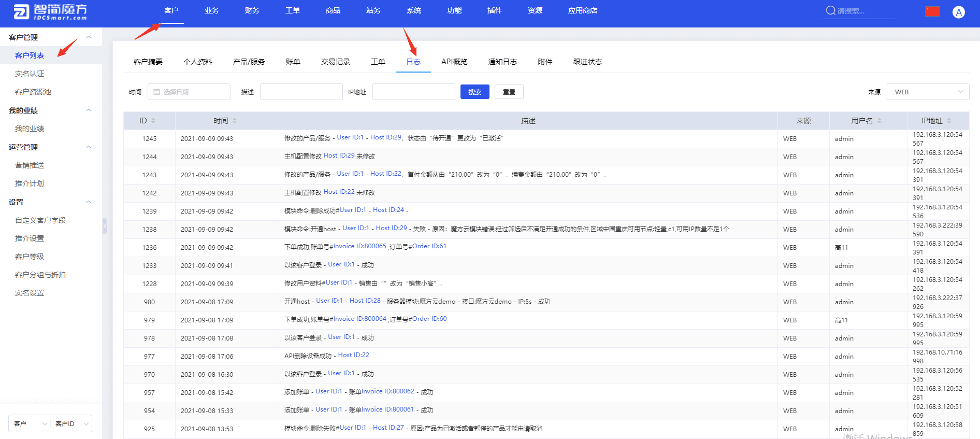Open the 商品 top menu
The height and width of the screenshot is (439, 980).
[333, 11]
